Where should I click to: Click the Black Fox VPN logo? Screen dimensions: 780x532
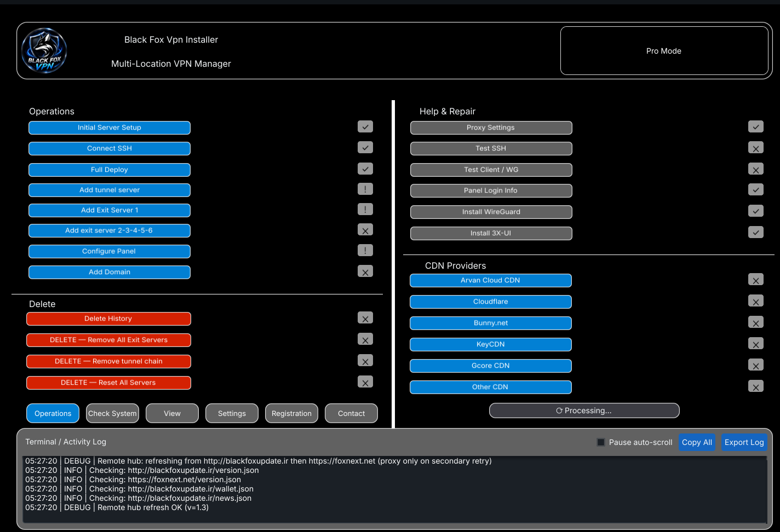pyautogui.click(x=44, y=51)
